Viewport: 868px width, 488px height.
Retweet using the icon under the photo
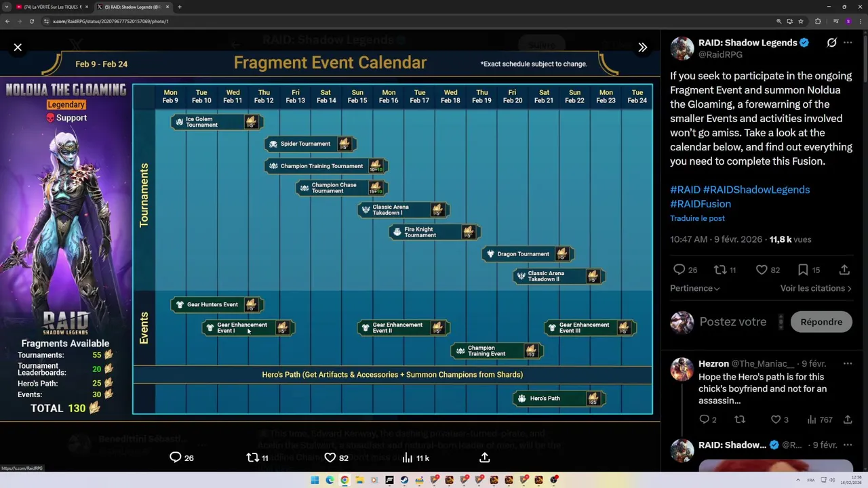point(252,457)
